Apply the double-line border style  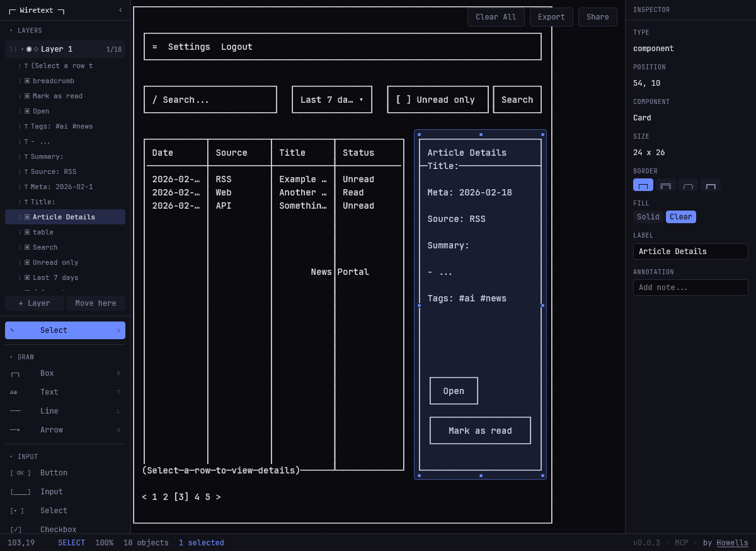[665, 185]
